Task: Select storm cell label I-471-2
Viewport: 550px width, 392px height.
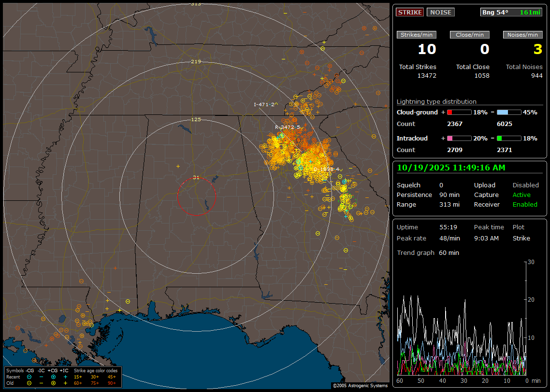Action: (x=265, y=104)
